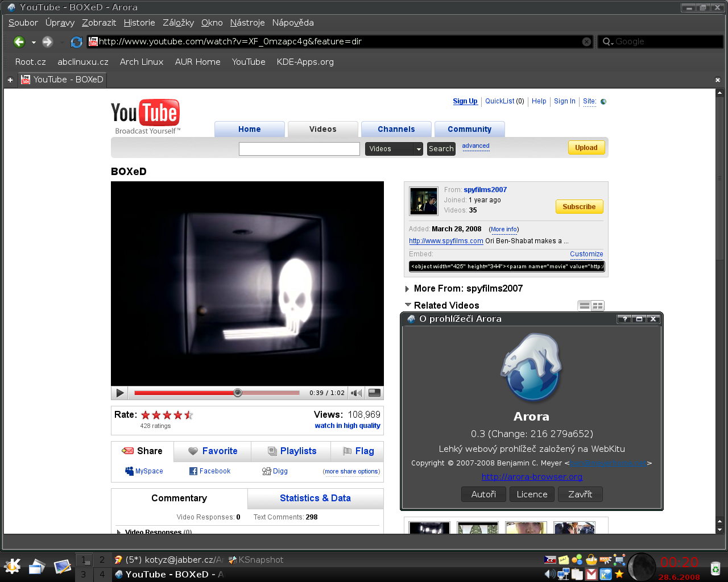
Task: Open Licence in the Arora dialog
Action: pyautogui.click(x=532, y=494)
